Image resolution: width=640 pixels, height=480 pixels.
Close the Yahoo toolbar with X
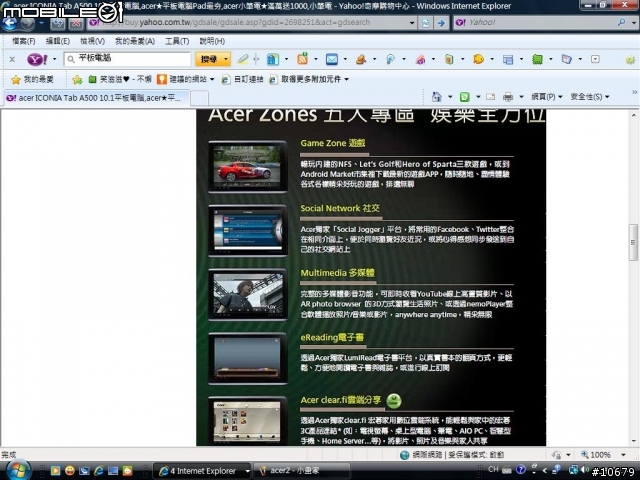pos(12,60)
